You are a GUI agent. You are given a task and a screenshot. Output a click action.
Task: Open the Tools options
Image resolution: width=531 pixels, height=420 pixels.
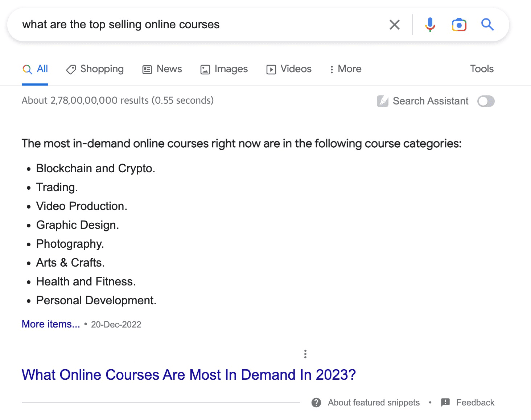point(482,69)
